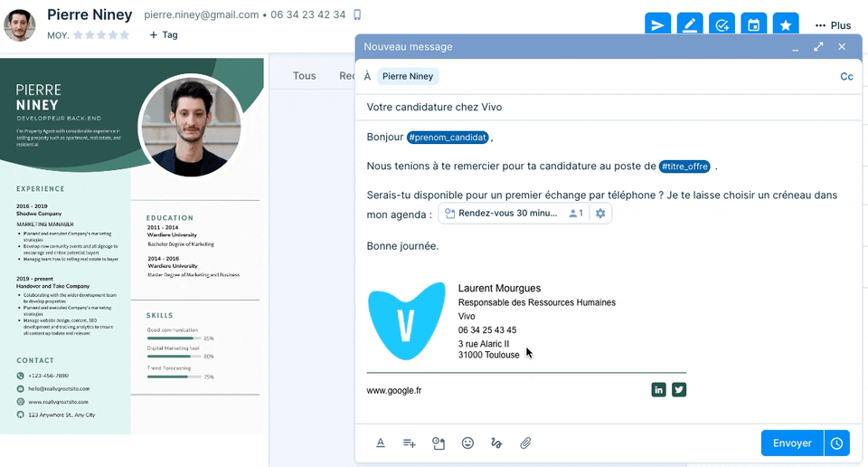The image size is (868, 467).
Task: Set third star of MOY. rating
Action: [x=101, y=35]
